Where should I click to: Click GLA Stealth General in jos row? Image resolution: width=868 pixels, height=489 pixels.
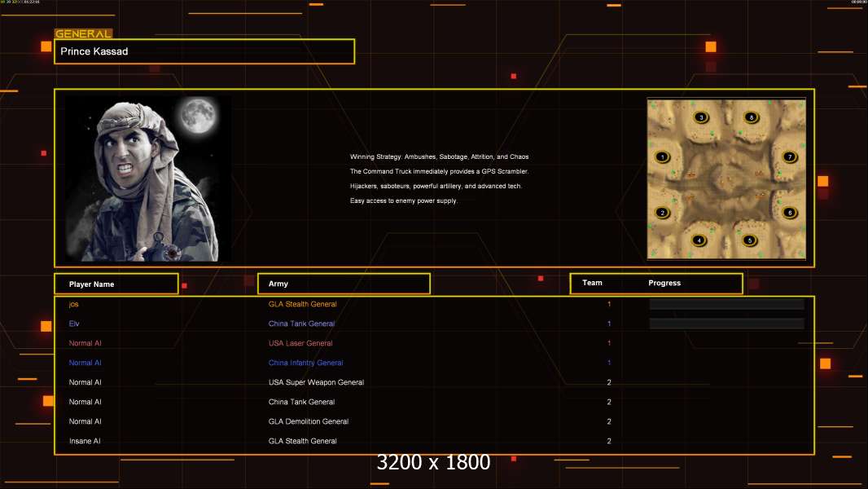point(302,304)
